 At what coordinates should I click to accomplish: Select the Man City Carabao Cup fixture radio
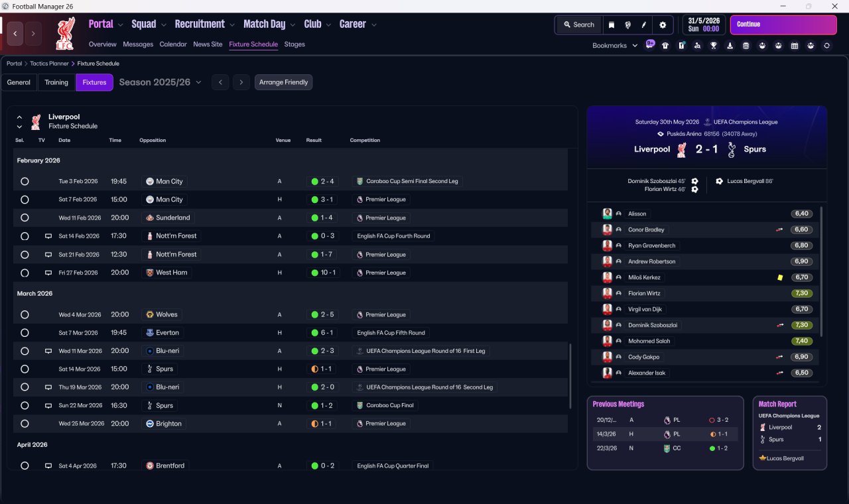pos(25,181)
